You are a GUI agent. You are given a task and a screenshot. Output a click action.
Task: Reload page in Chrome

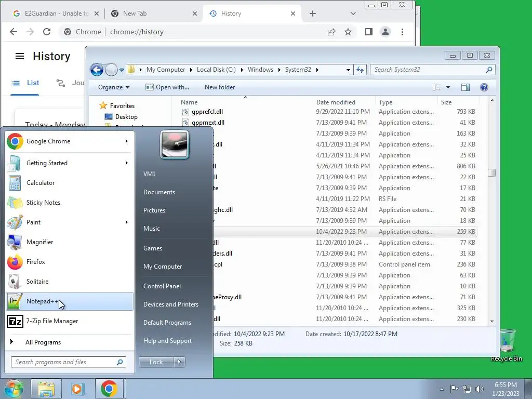(47, 32)
